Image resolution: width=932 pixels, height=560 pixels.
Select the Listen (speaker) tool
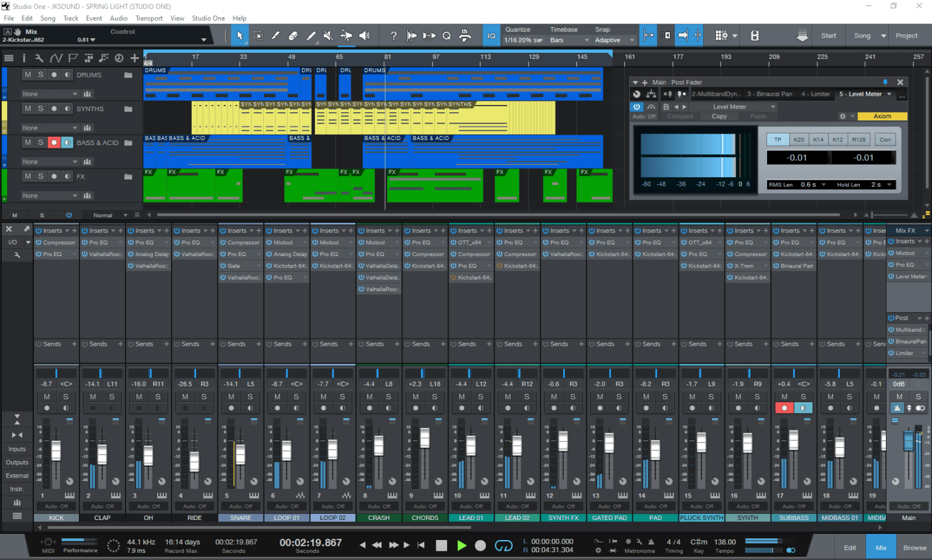(364, 36)
